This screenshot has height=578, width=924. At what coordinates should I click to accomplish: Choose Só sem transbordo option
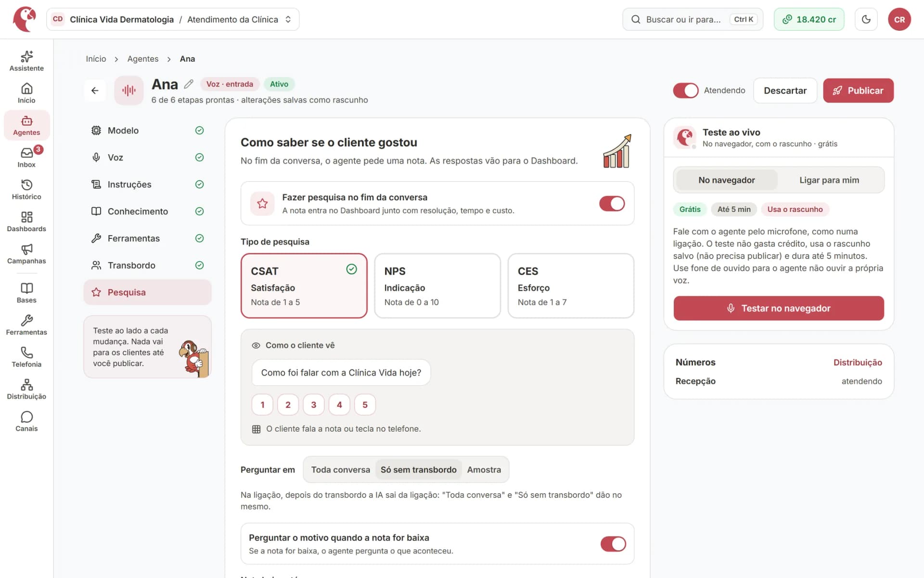point(418,470)
